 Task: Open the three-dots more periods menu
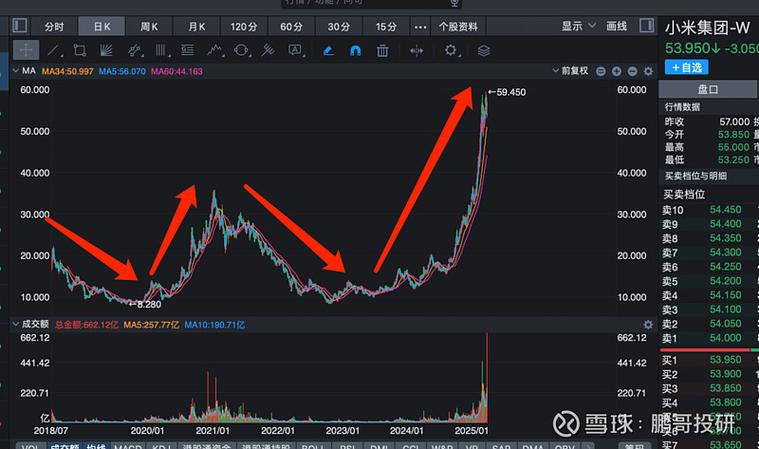[420, 27]
